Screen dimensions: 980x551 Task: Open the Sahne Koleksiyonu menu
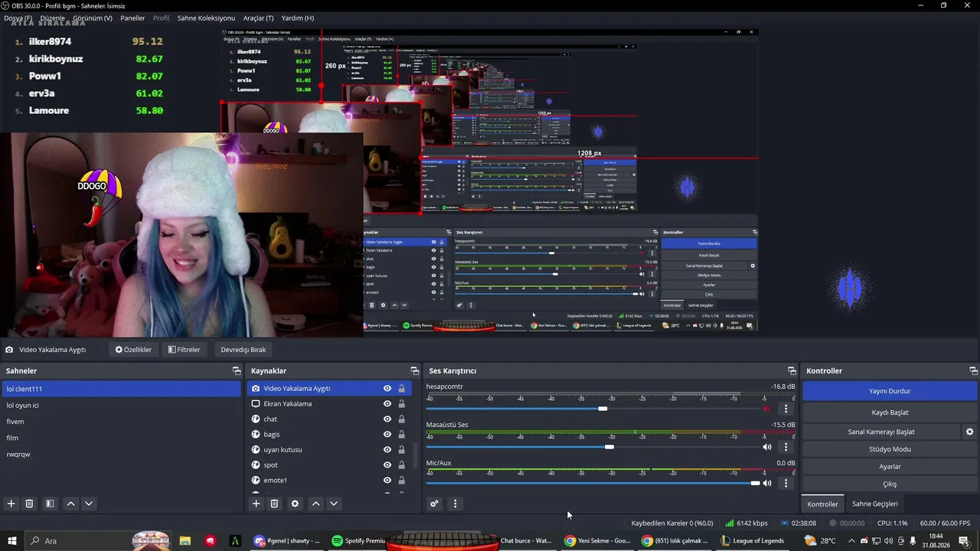tap(206, 18)
